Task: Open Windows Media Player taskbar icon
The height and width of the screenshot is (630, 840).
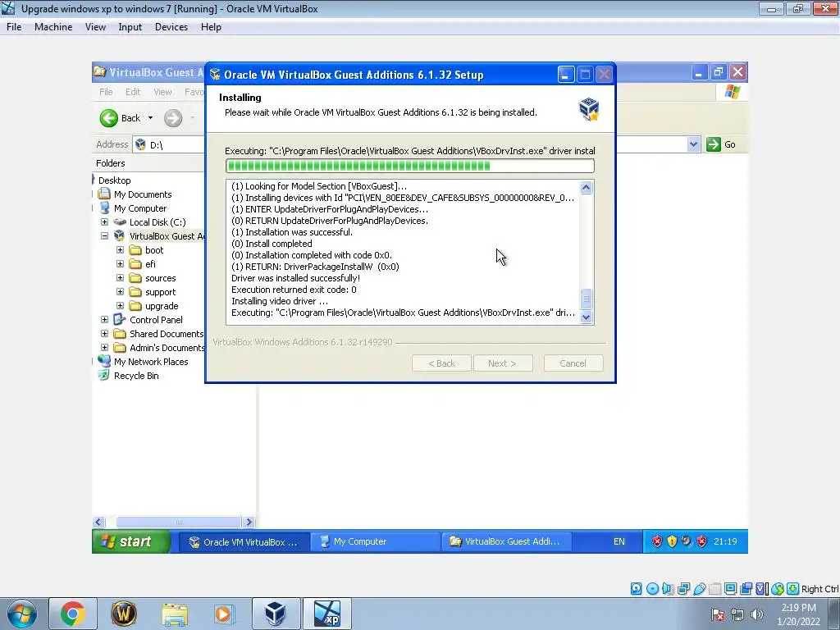Action: (223, 614)
